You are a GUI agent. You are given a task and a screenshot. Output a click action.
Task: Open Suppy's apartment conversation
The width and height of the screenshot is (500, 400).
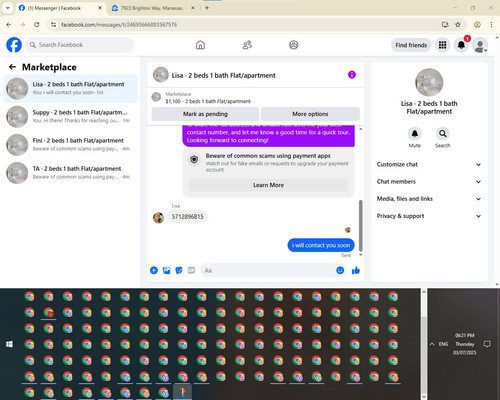pyautogui.click(x=70, y=117)
